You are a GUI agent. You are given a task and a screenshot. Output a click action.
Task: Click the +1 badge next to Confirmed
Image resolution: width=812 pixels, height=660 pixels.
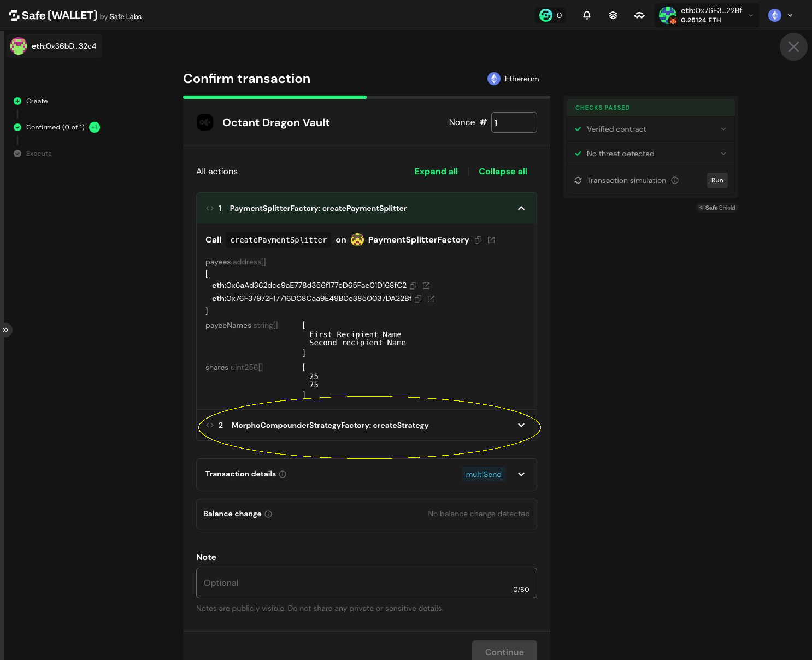(95, 127)
